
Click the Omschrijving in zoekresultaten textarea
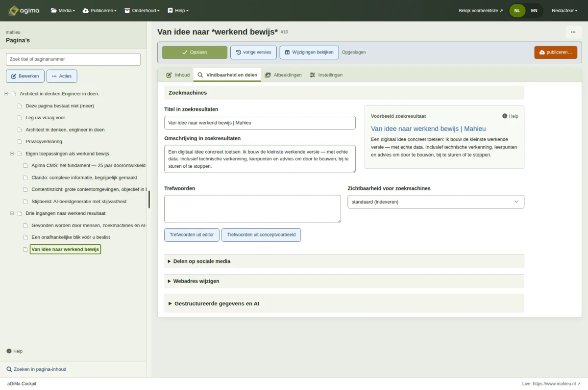click(260, 159)
